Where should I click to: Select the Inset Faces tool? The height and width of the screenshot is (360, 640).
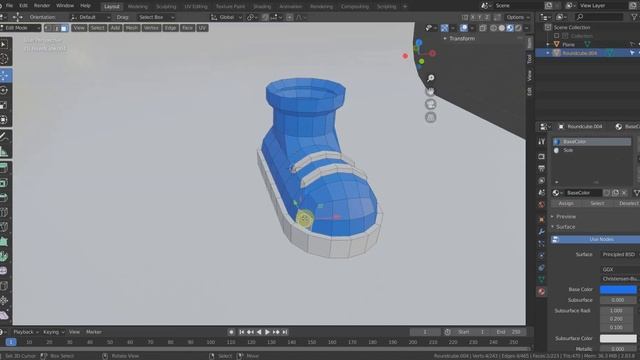(x=4, y=182)
